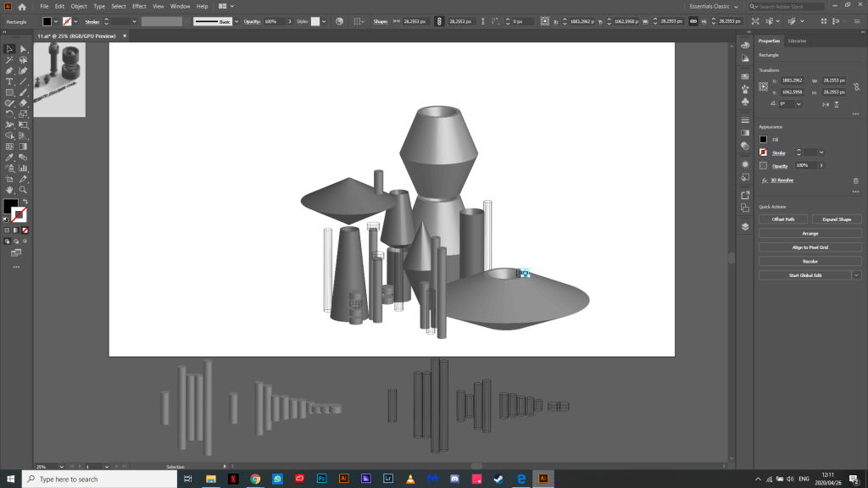The width and height of the screenshot is (868, 488).
Task: Open the Layers panel icon
Action: [745, 226]
